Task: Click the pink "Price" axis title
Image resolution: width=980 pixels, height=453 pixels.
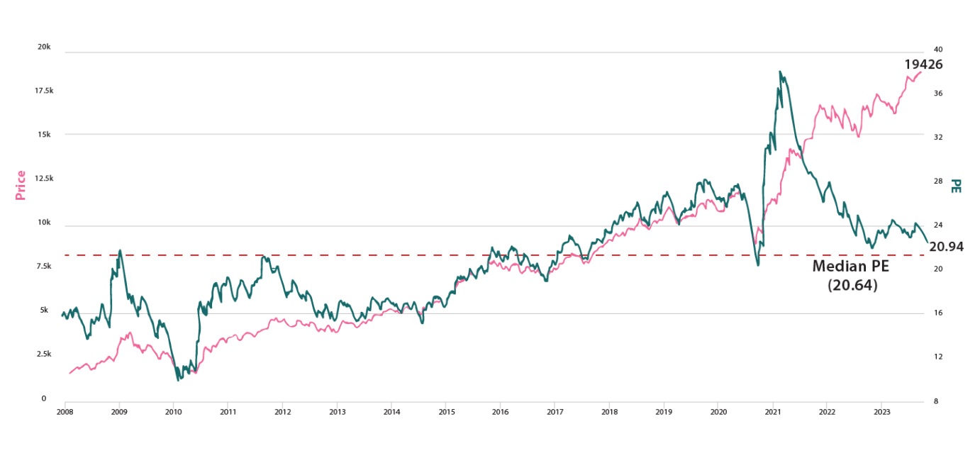Action: [21, 185]
